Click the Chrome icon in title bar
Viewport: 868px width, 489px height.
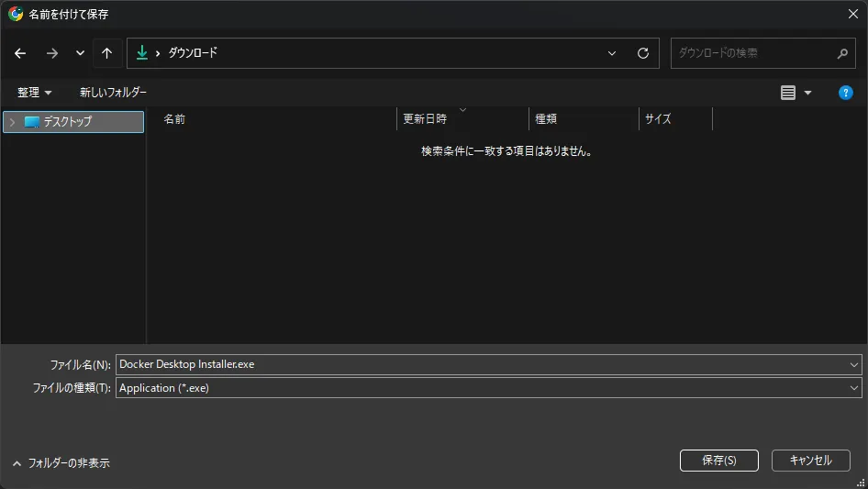point(16,14)
